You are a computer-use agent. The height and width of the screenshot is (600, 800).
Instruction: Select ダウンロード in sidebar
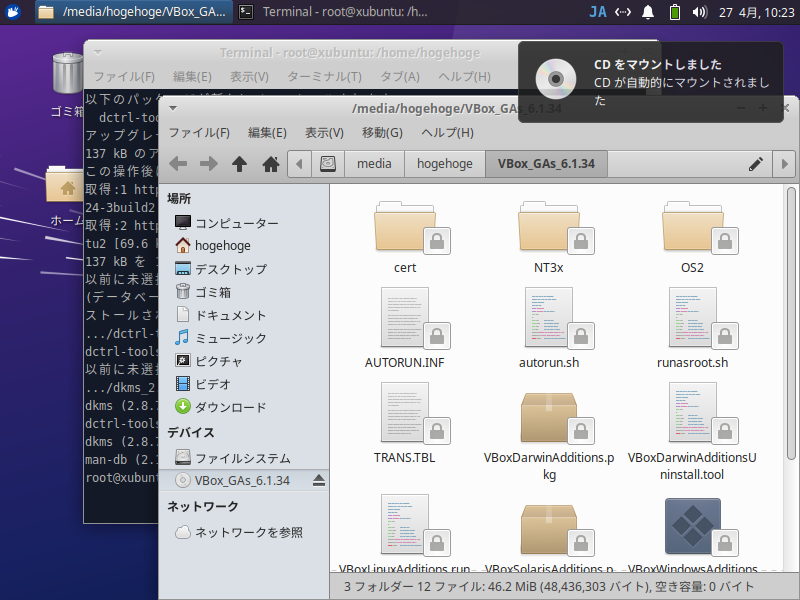pos(244,407)
